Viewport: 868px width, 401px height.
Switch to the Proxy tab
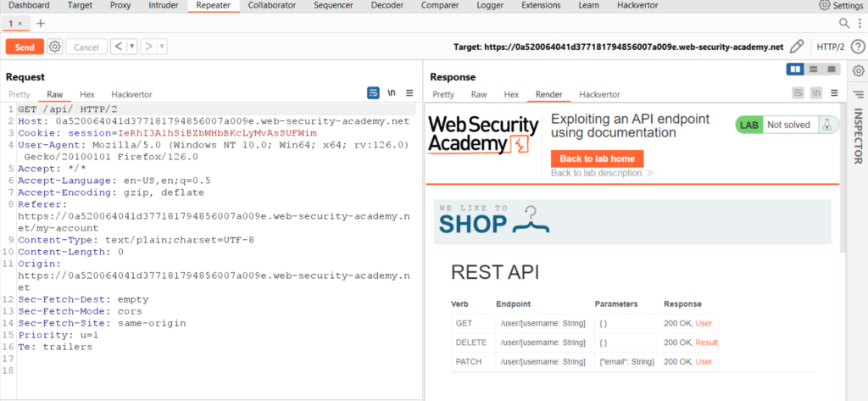point(120,6)
